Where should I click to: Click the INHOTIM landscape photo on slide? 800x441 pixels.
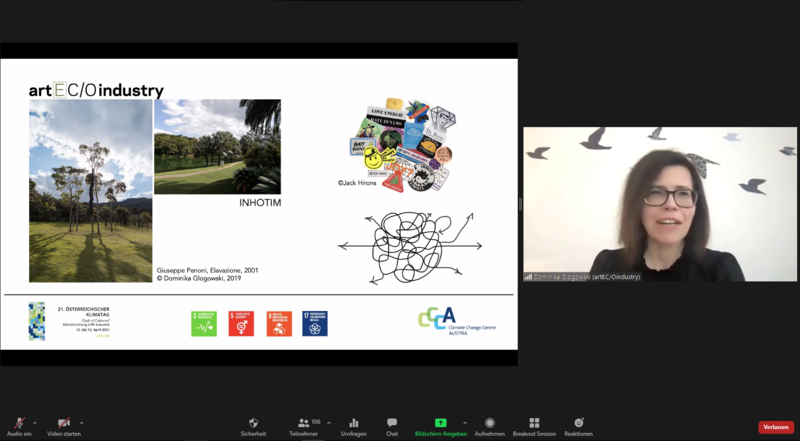[x=217, y=146]
